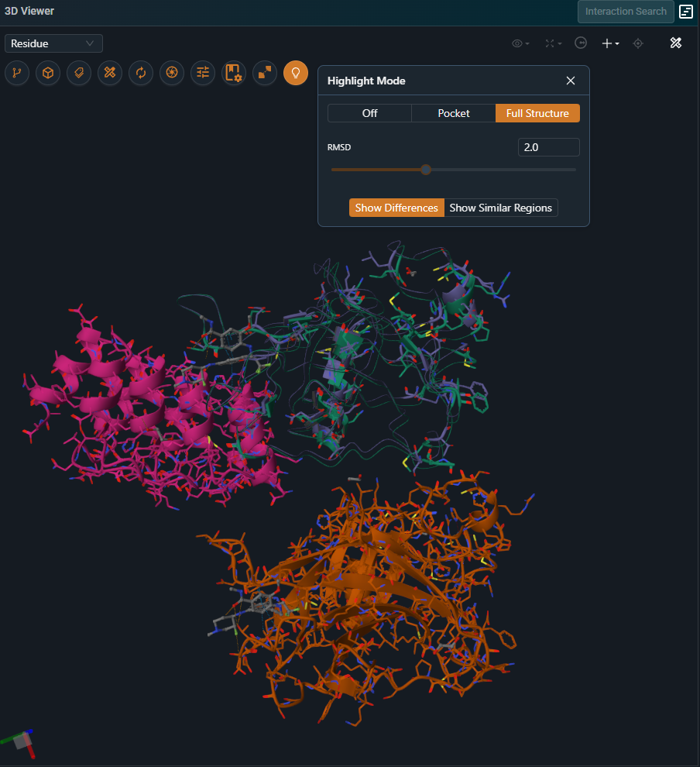Open the labels tag icon

pyautogui.click(x=79, y=73)
